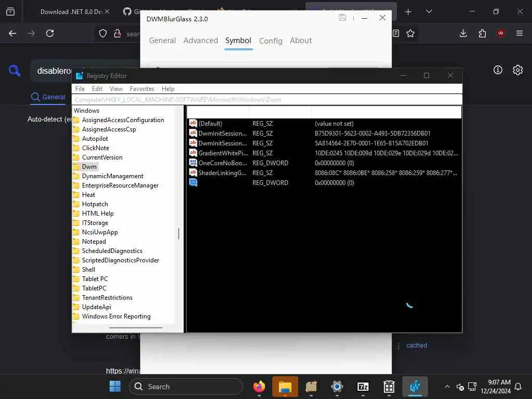Select the UpdateApi registry key
The image size is (532, 399).
click(96, 307)
